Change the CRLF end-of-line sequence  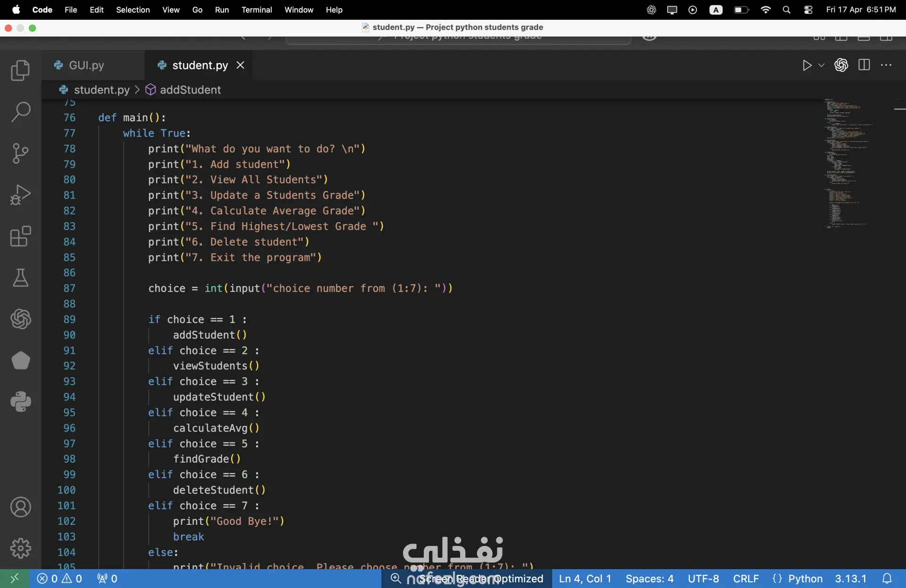click(746, 579)
